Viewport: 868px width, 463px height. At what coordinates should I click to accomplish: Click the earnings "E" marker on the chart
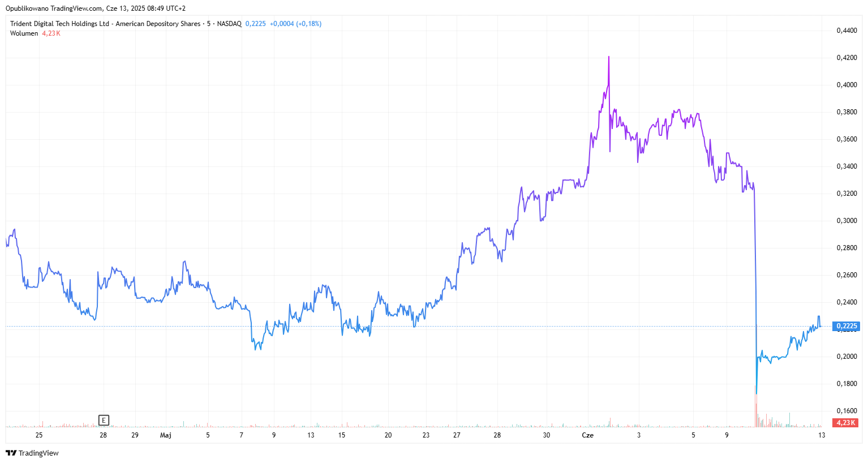coord(104,420)
